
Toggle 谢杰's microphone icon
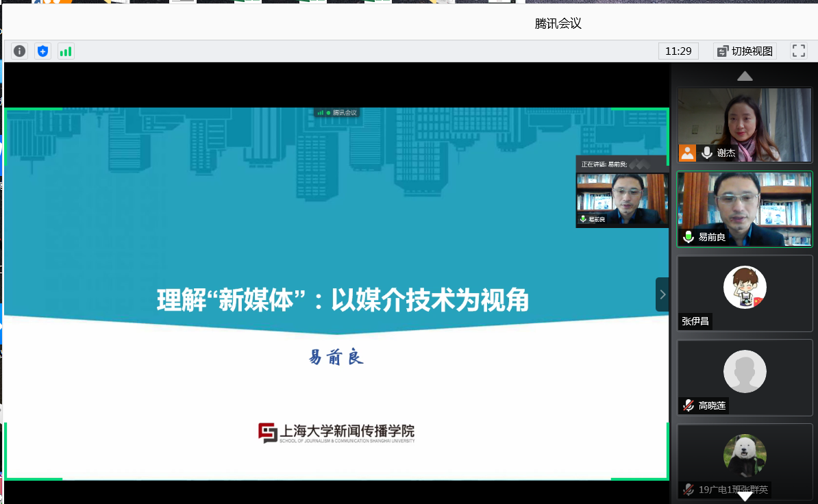click(x=707, y=153)
